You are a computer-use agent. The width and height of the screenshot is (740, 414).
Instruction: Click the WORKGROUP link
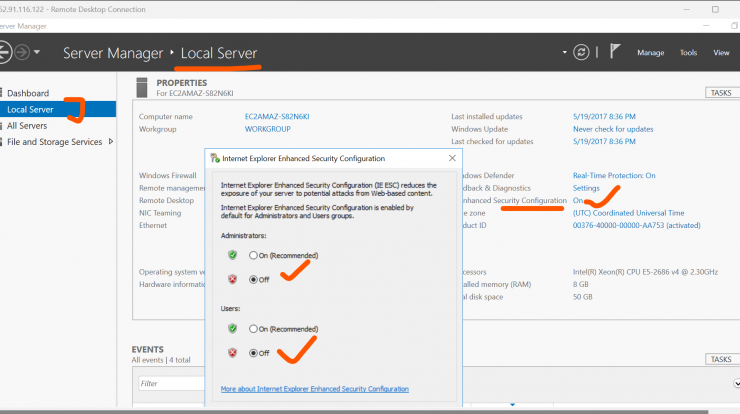pyautogui.click(x=268, y=129)
